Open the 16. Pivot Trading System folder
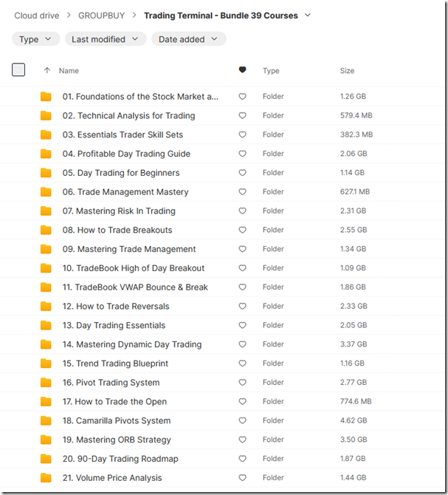The width and height of the screenshot is (448, 495). tap(111, 383)
